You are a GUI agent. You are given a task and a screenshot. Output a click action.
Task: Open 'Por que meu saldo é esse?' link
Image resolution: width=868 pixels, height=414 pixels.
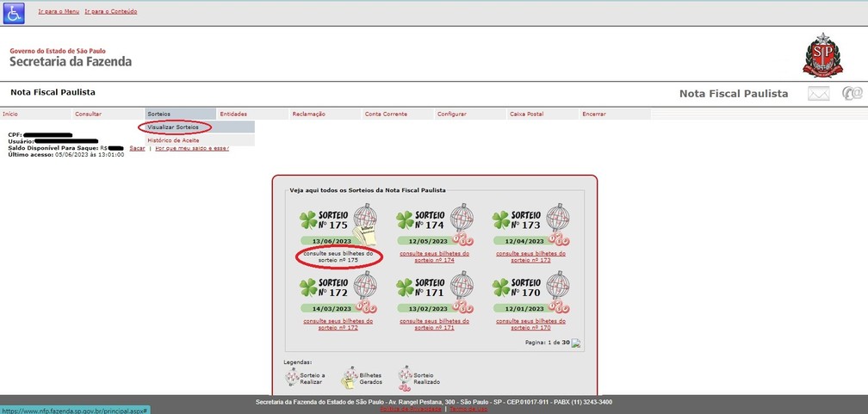(192, 148)
